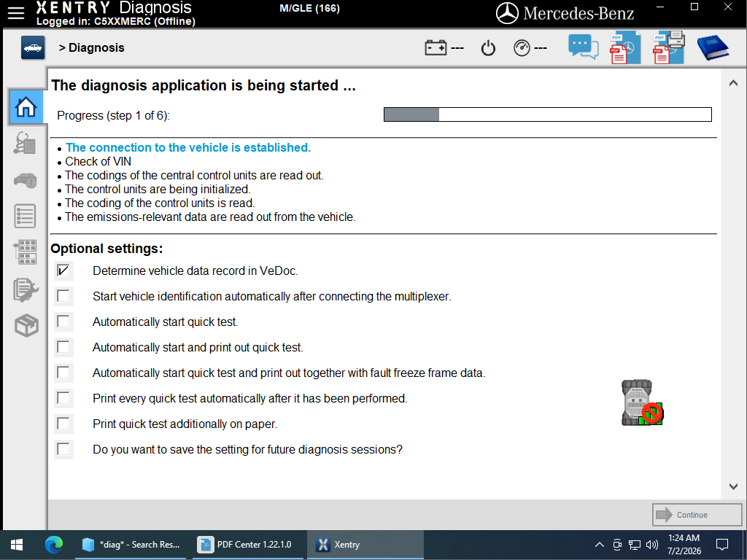Open the stethoscope quick test sidebar icon
747x560 pixels.
(25, 144)
